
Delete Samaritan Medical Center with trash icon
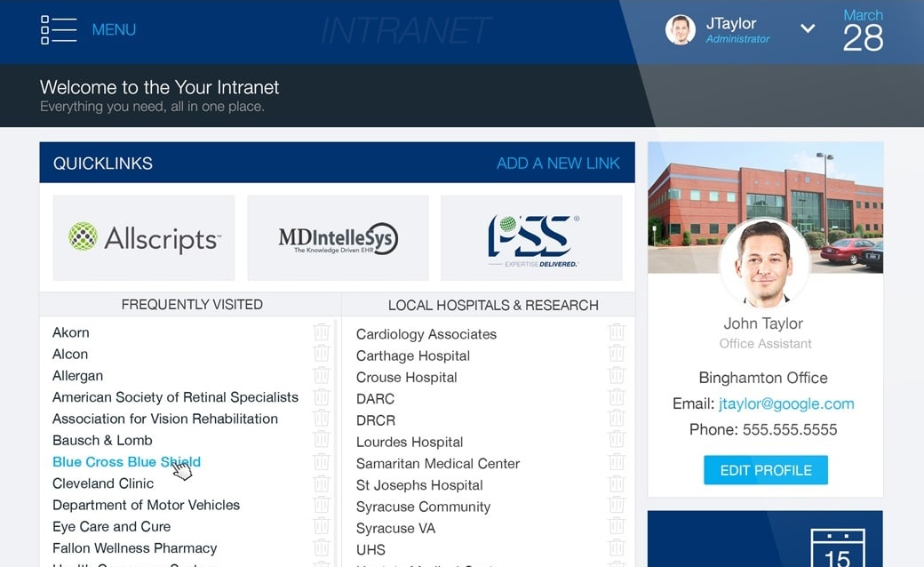click(x=617, y=461)
